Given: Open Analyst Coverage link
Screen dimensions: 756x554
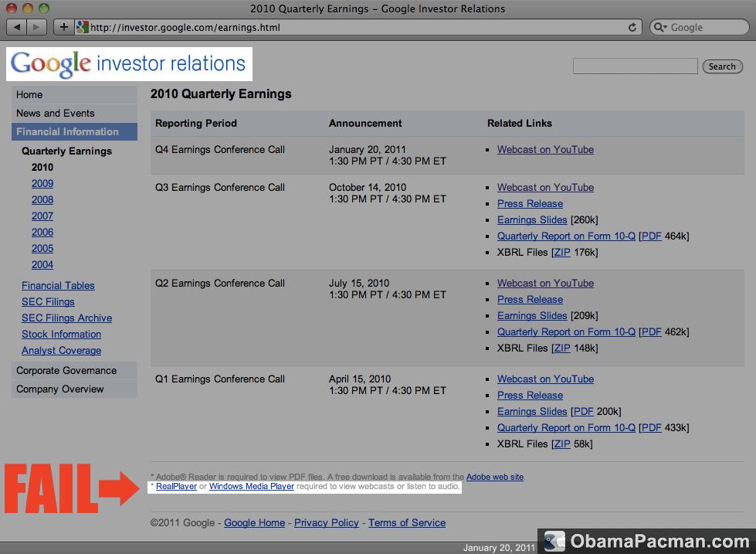Looking at the screenshot, I should pyautogui.click(x=61, y=351).
